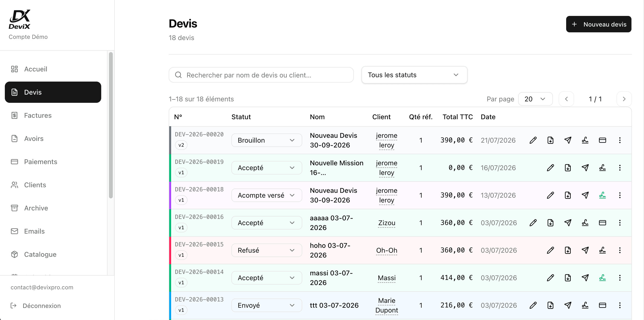Image resolution: width=644 pixels, height=320 pixels.
Task: Focus the quote search field
Action: [x=261, y=75]
